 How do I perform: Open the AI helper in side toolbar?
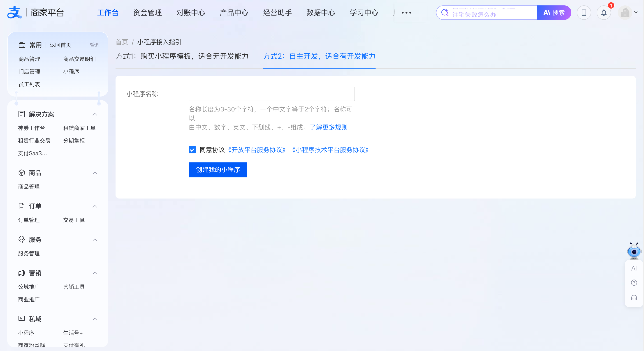coord(634,268)
